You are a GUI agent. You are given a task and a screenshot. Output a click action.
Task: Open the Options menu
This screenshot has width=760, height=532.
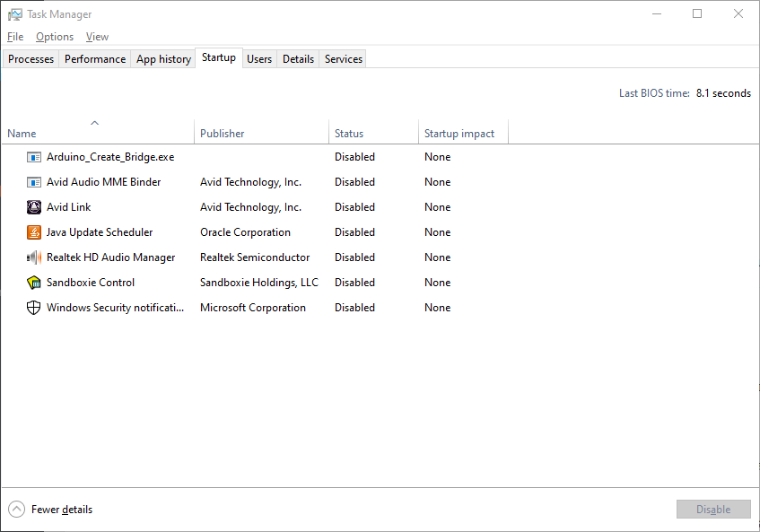(x=55, y=37)
